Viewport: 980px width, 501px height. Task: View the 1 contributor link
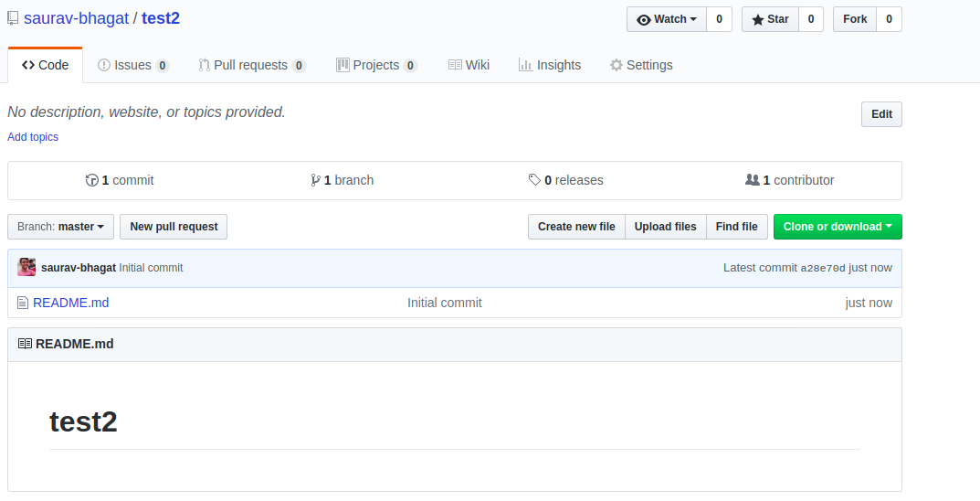(x=789, y=180)
